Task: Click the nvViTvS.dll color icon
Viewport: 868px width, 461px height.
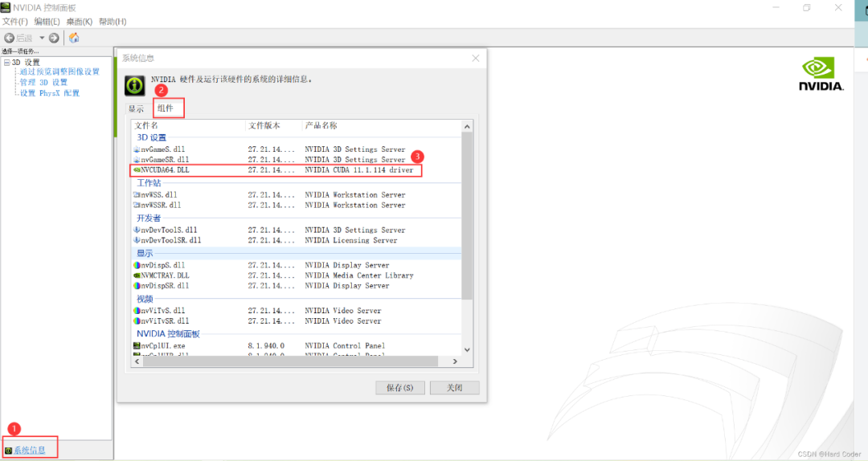Action: [137, 311]
